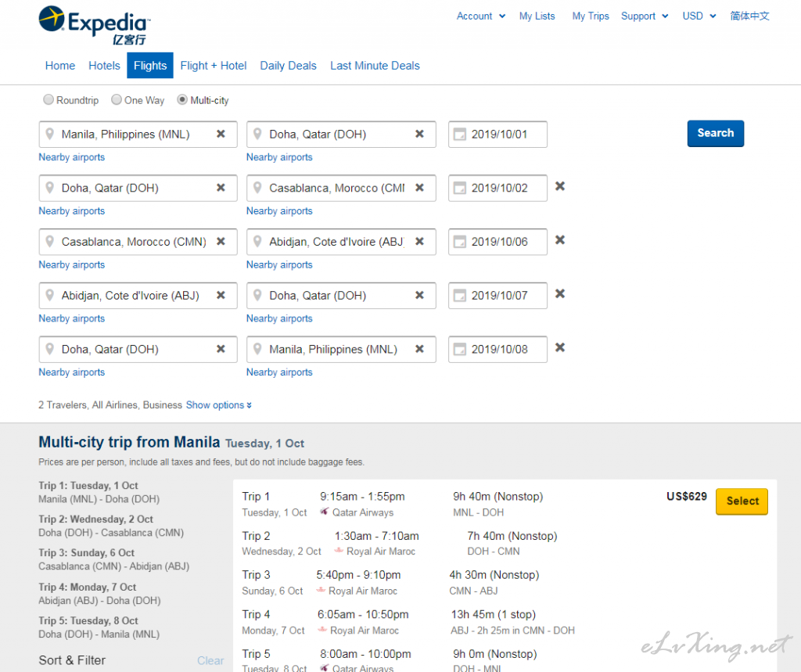
Task: Click location pin in Casablanca destination field, second row
Action: [257, 188]
